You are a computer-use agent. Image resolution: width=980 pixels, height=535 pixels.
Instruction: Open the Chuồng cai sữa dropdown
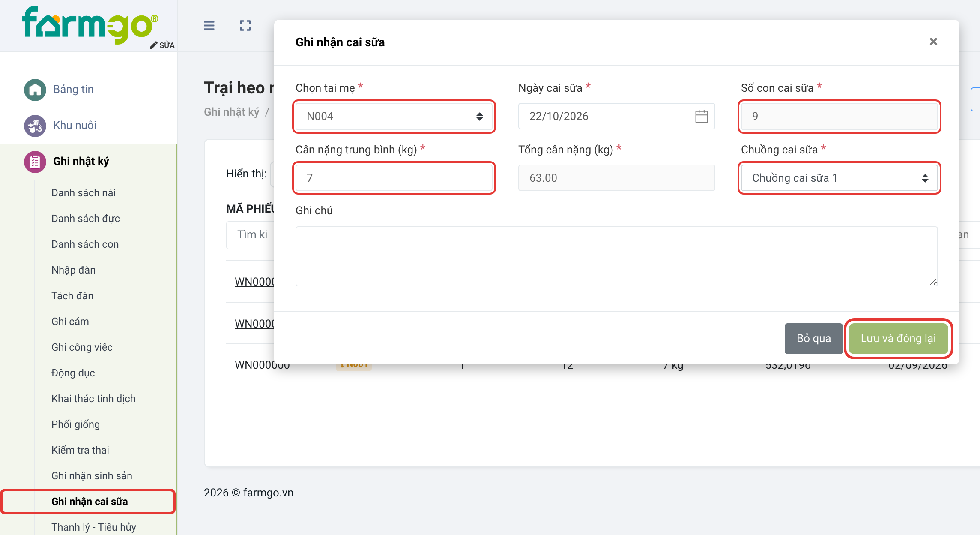[x=840, y=178]
